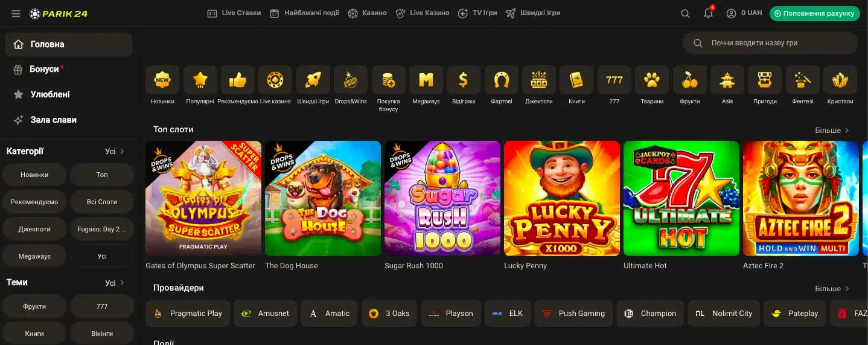This screenshot has width=868, height=345.
Task: Expand Більше next to Топ слоти
Action: coord(832,131)
